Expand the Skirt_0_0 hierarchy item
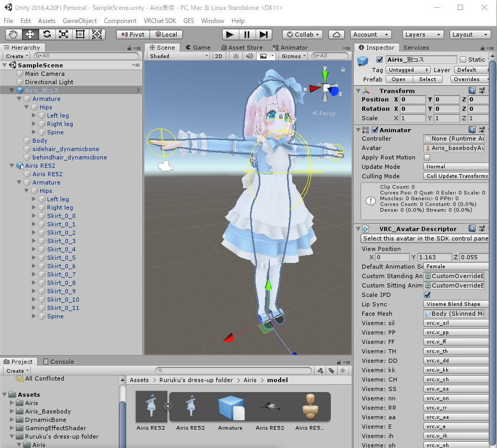This screenshot has height=448, width=497. click(x=34, y=216)
